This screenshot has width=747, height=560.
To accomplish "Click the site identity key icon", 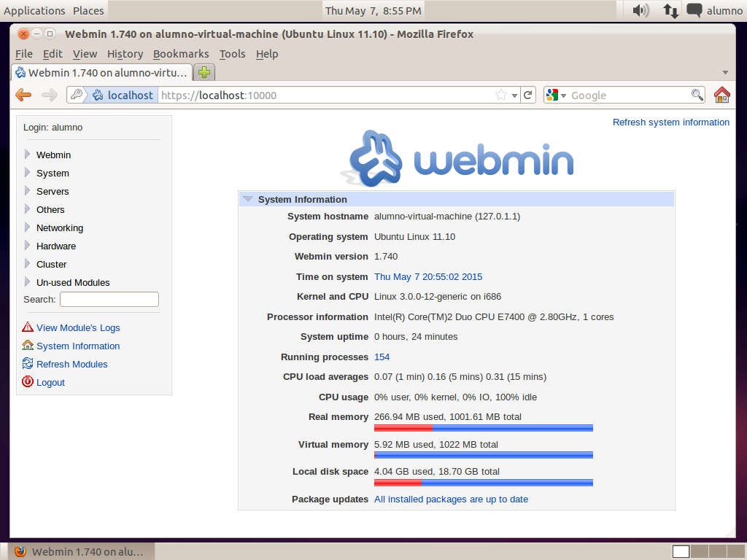I will (x=77, y=95).
